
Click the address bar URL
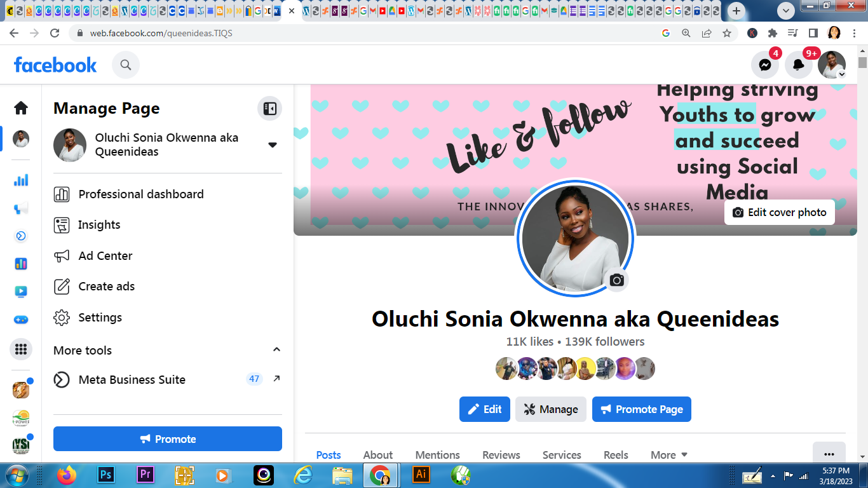(161, 33)
